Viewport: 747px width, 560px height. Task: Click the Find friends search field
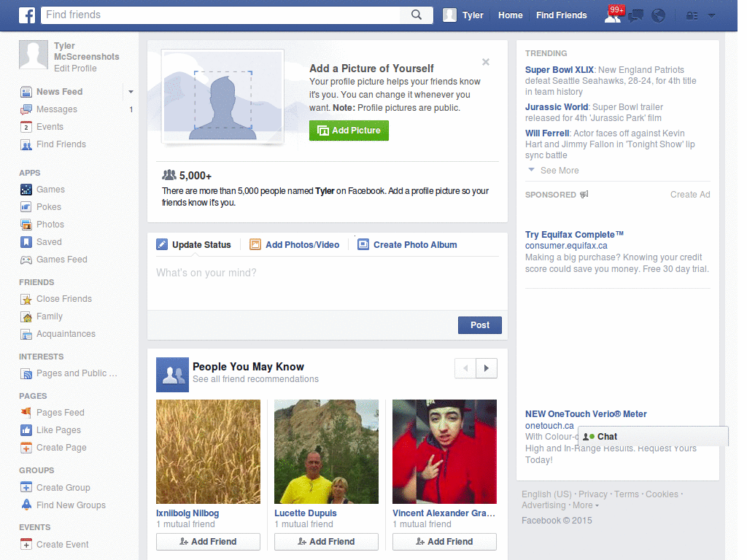point(222,15)
